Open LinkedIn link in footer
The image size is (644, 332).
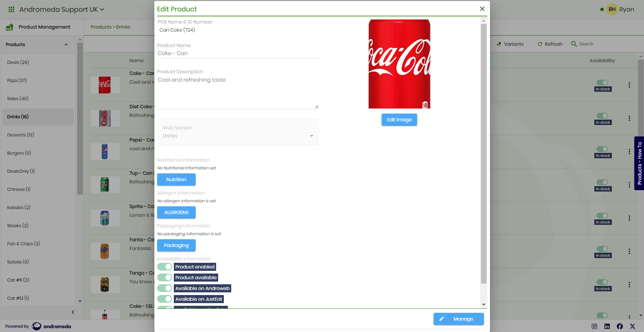pos(607,326)
